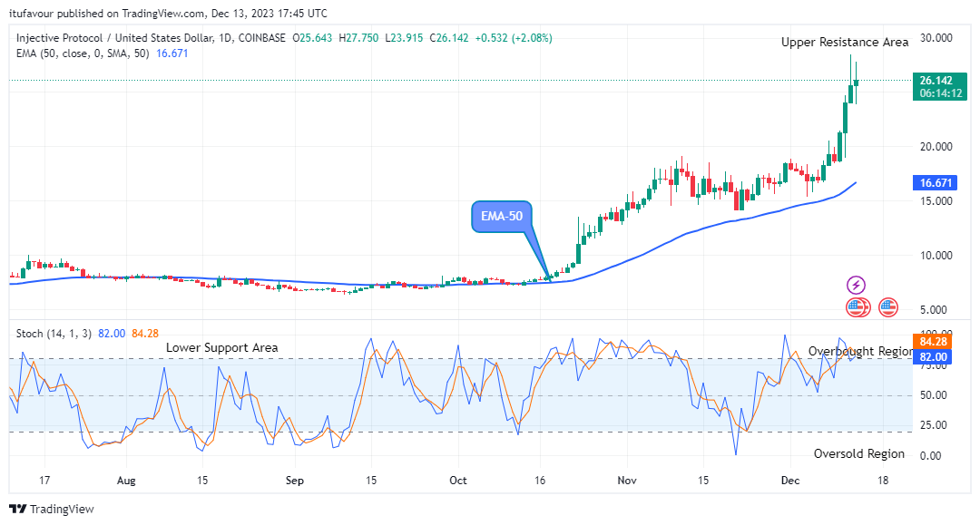The width and height of the screenshot is (980, 525).
Task: Click the rightmost US flag event icon
Action: [888, 307]
